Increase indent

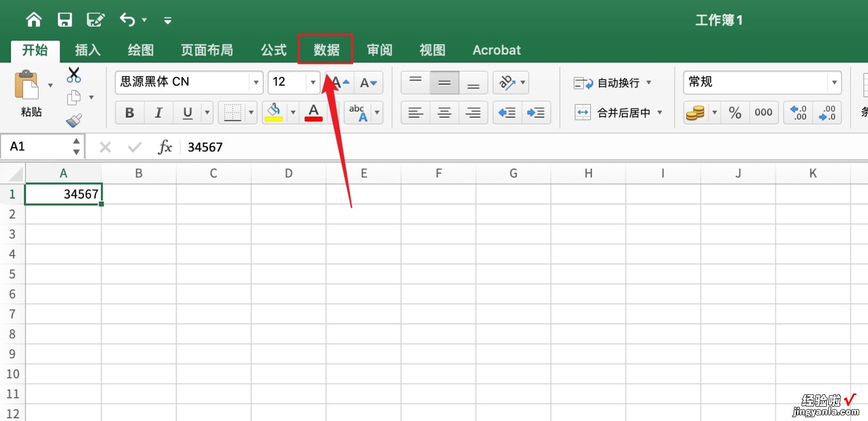(536, 113)
